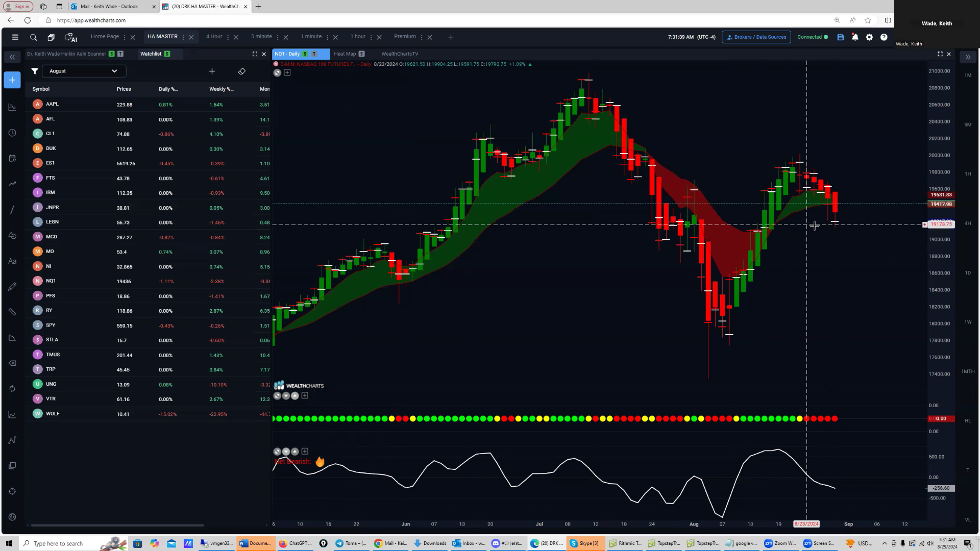Viewport: 980px width, 551px height.
Task: Open 4 Hour tab options menu
Action: pyautogui.click(x=228, y=37)
